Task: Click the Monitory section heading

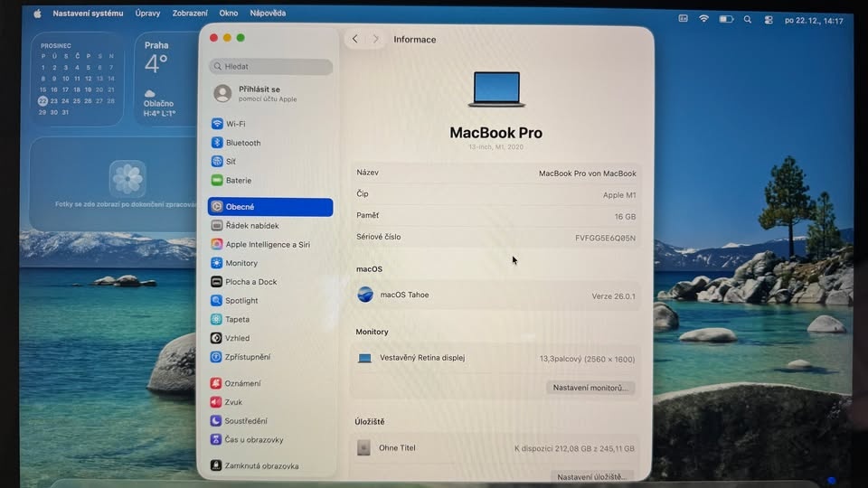Action: (372, 332)
